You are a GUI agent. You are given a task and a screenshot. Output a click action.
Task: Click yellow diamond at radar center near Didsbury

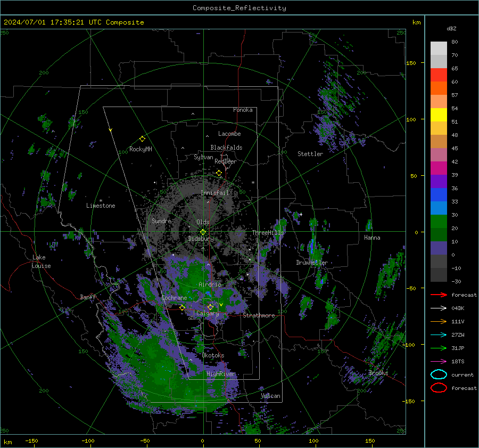pos(203,232)
